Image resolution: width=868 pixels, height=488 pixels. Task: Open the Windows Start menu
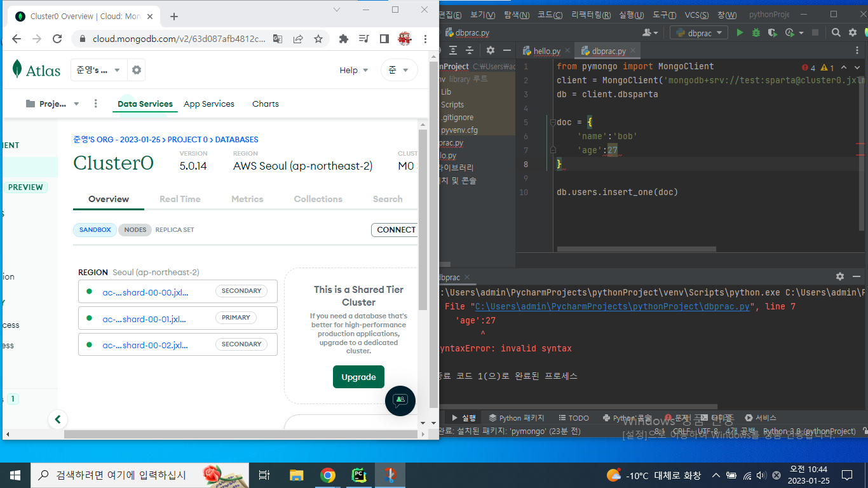[x=15, y=475]
